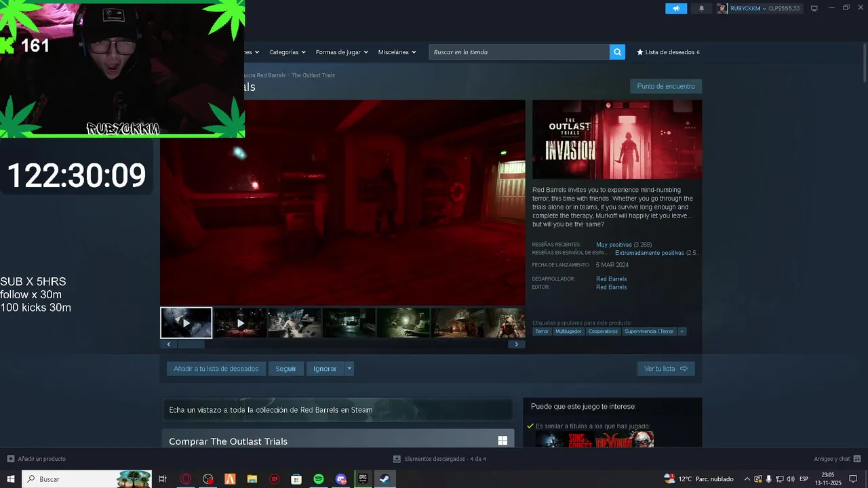Select the Terror tag
The image size is (868, 488).
point(541,331)
